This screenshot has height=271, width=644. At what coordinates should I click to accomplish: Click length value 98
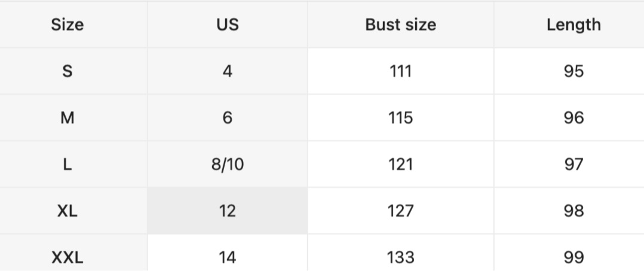(x=574, y=211)
